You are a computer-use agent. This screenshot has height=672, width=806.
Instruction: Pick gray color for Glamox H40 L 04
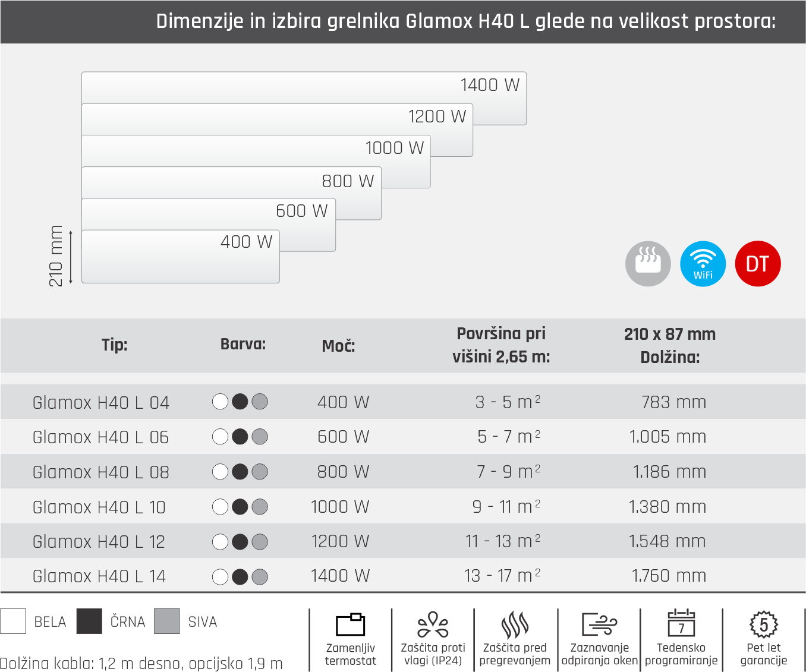pos(260,402)
